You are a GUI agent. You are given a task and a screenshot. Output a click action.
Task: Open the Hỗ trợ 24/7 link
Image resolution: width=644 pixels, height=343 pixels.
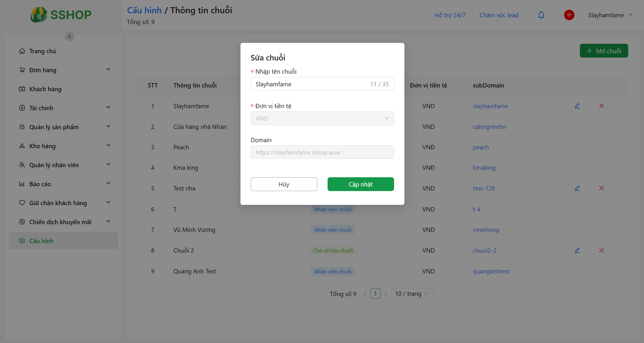[x=450, y=15]
